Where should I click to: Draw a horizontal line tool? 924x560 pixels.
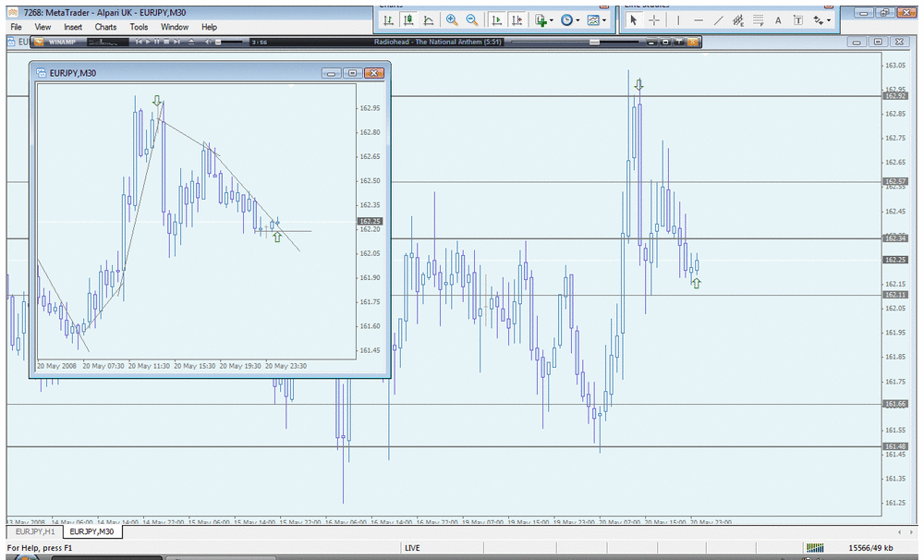point(699,20)
